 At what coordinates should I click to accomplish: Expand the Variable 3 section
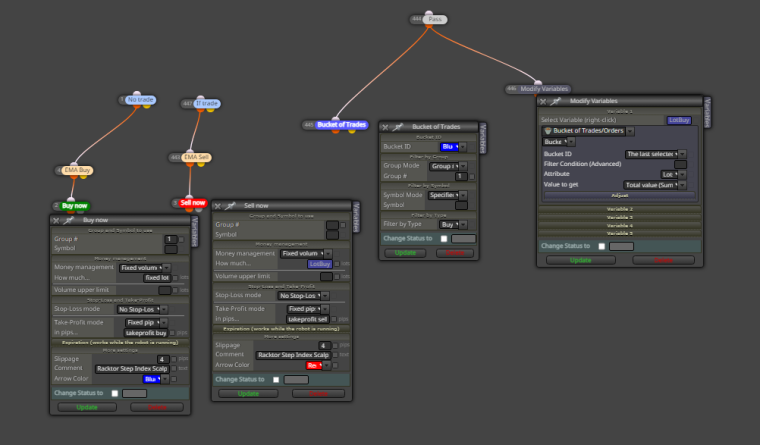620,218
